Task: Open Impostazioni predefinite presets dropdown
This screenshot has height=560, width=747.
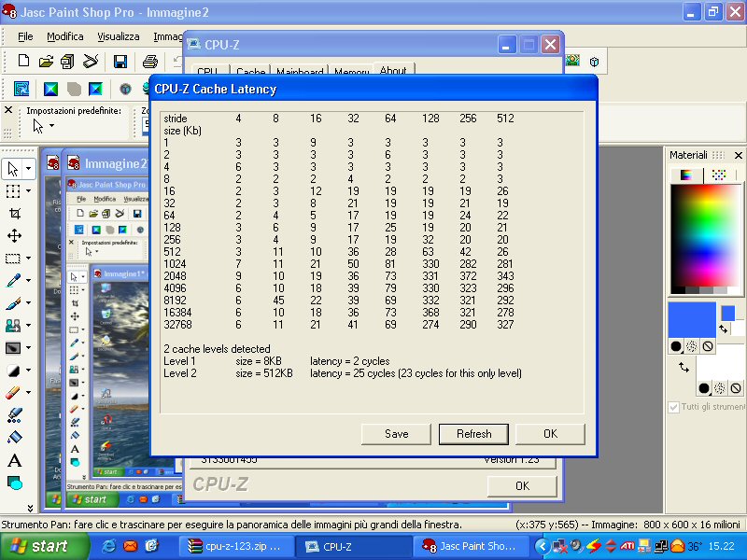Action: (51, 126)
